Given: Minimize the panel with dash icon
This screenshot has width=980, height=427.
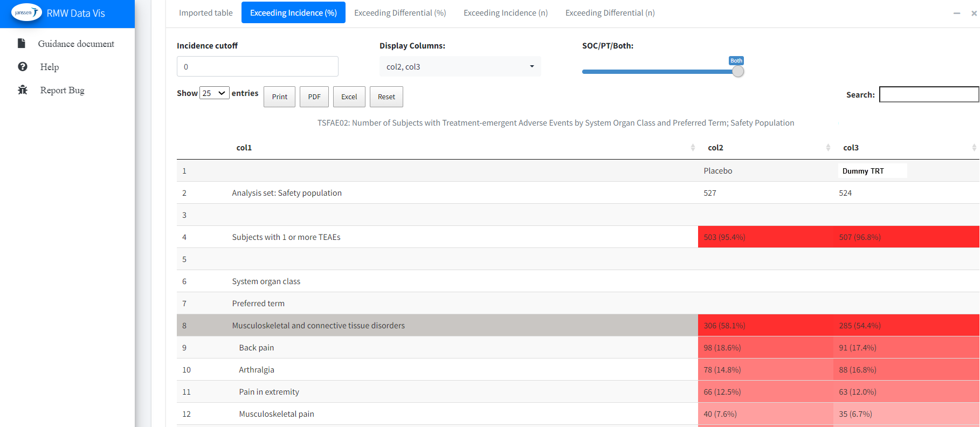Looking at the screenshot, I should point(956,13).
